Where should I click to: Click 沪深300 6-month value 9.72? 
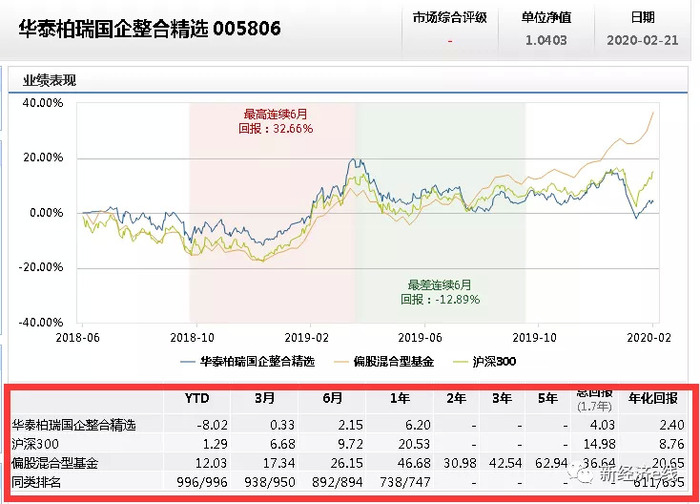(x=350, y=444)
